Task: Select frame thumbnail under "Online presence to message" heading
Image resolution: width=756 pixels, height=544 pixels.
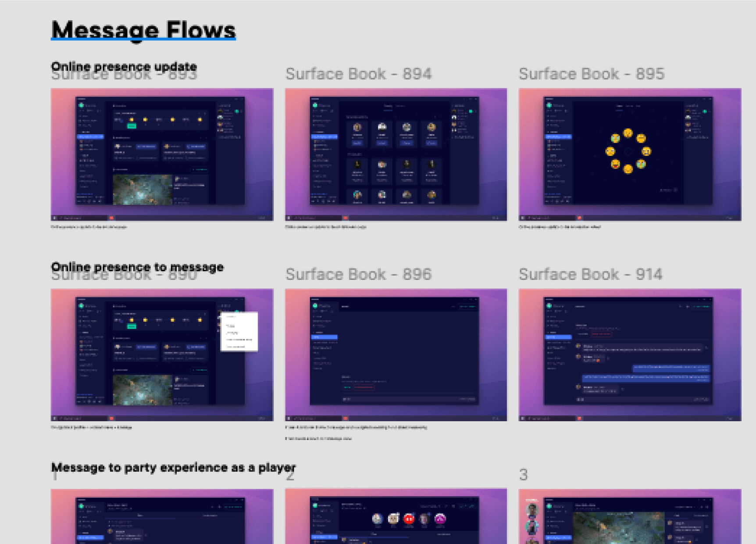Action: [162, 354]
